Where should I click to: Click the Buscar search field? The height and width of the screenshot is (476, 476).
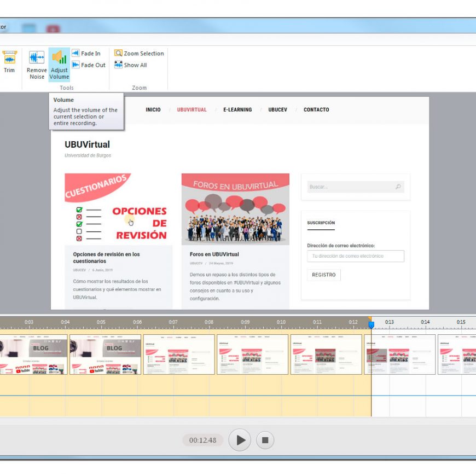coord(356,187)
